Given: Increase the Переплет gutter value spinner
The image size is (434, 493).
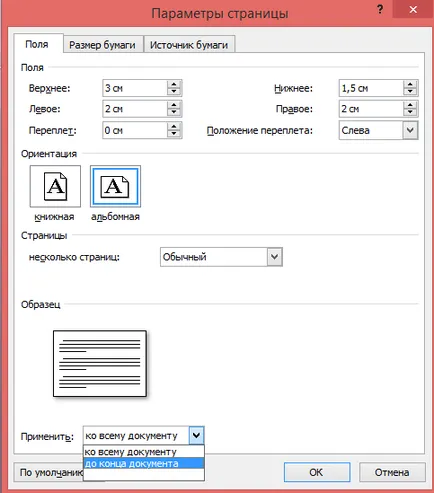Looking at the screenshot, I should pyautogui.click(x=174, y=126).
